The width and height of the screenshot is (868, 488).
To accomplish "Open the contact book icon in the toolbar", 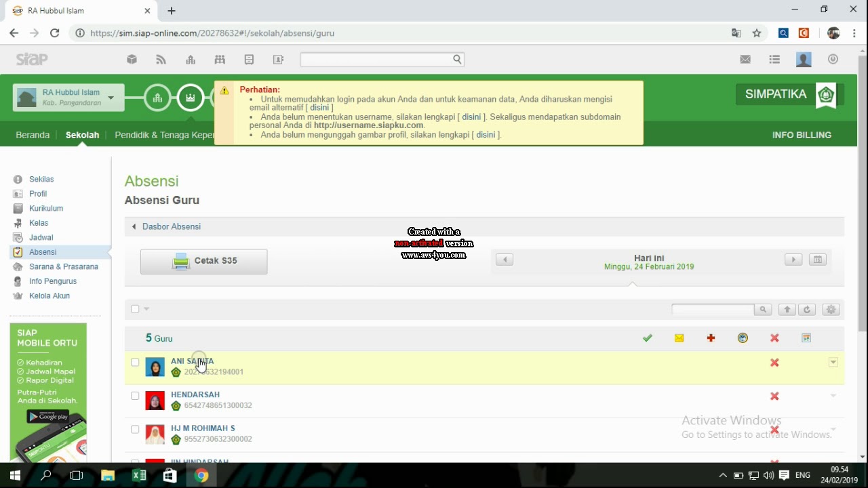I will [278, 60].
